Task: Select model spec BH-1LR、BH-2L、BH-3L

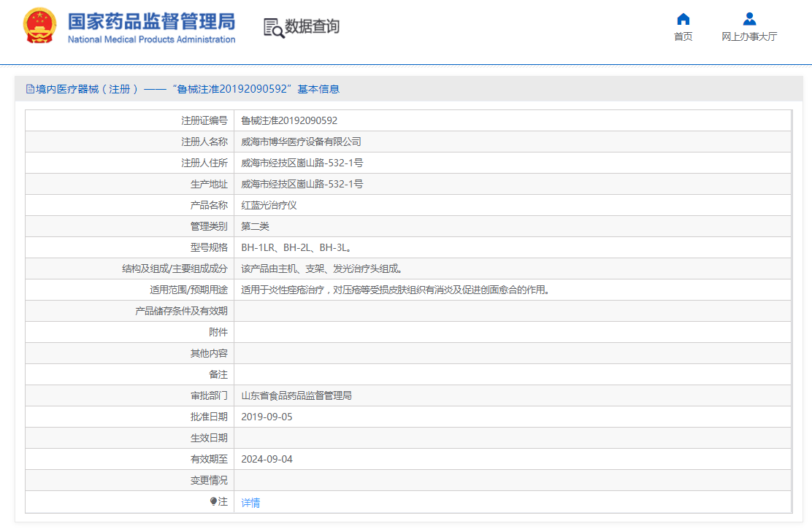Action: click(x=296, y=248)
